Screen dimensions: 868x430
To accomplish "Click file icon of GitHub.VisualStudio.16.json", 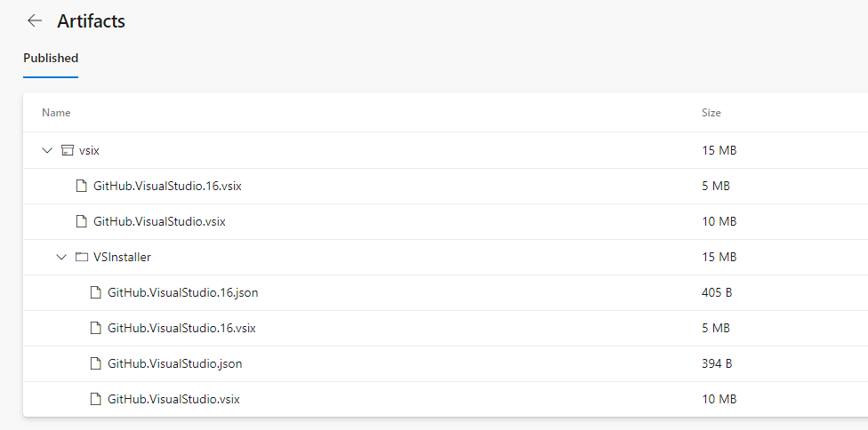I will click(x=96, y=292).
